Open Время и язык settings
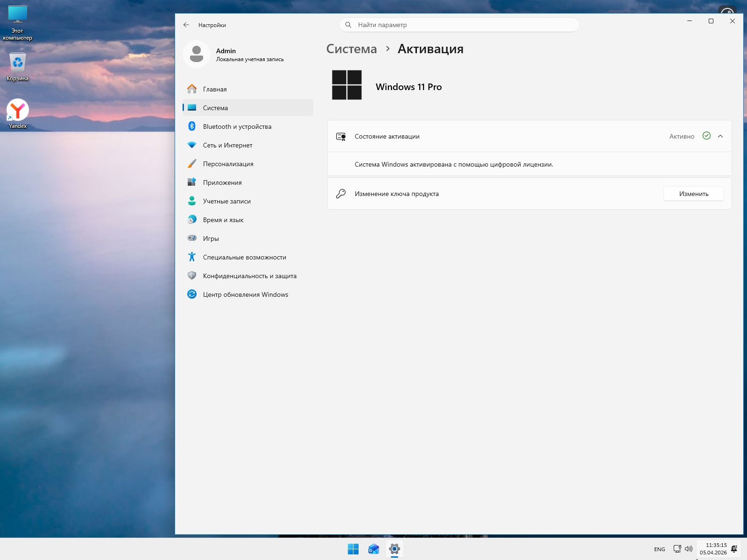This screenshot has width=747, height=560. click(x=223, y=220)
